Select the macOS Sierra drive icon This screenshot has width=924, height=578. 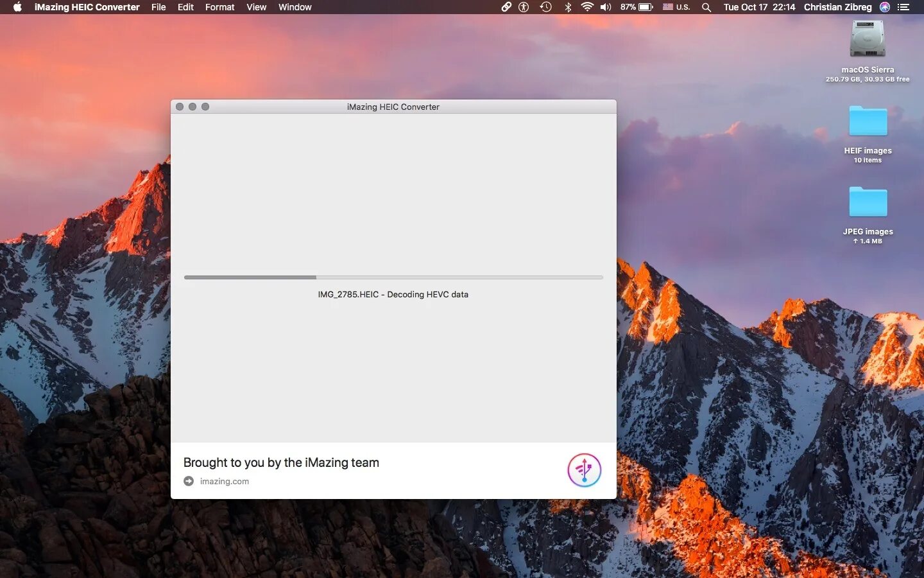point(868,39)
